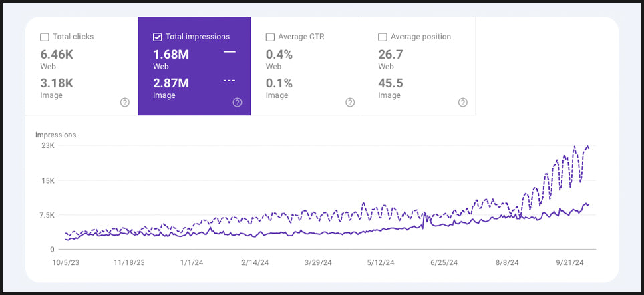Click the 2.87M Image impressions value

coord(170,83)
